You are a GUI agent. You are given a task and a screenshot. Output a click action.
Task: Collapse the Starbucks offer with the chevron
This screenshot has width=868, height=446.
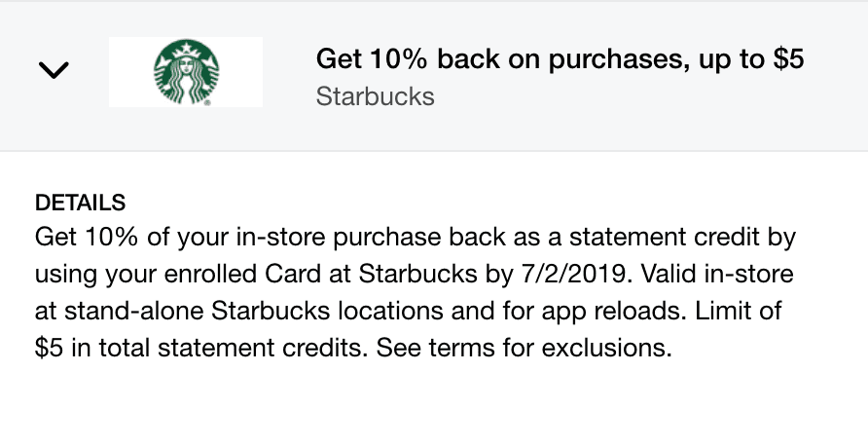point(53,69)
